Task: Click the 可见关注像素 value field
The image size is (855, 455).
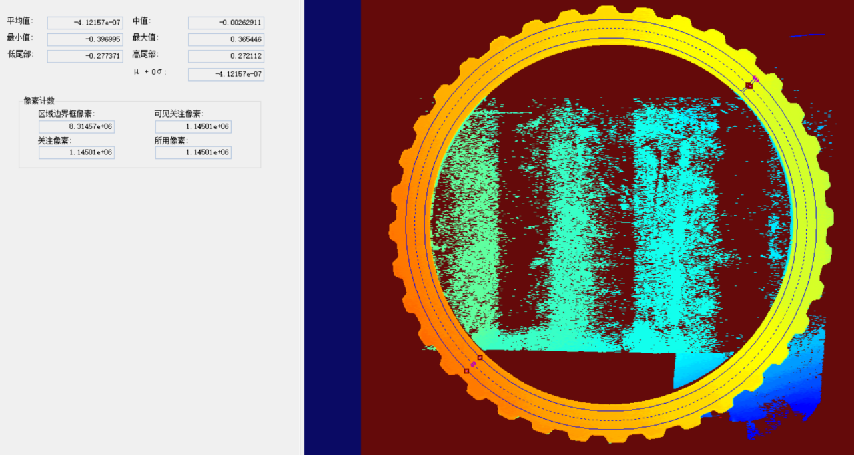Action: coord(193,127)
